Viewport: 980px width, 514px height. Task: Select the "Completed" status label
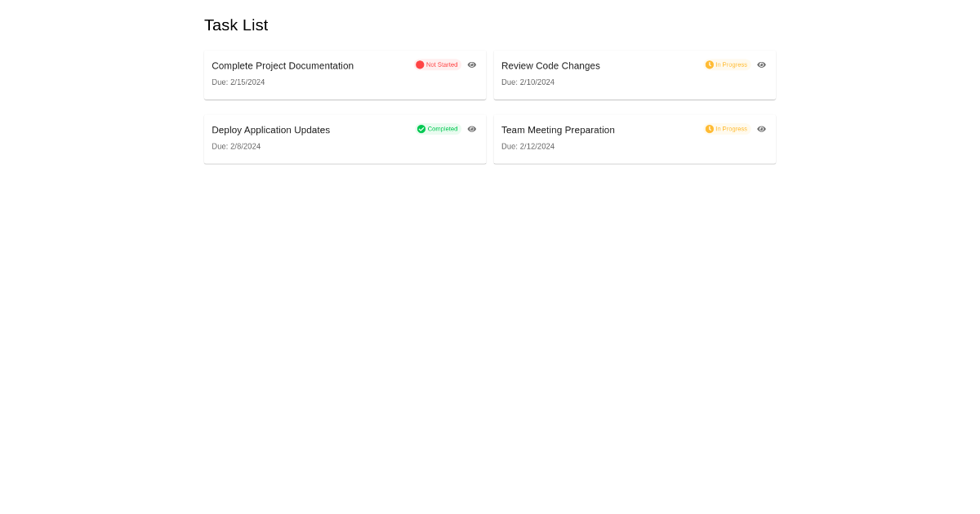point(443,129)
